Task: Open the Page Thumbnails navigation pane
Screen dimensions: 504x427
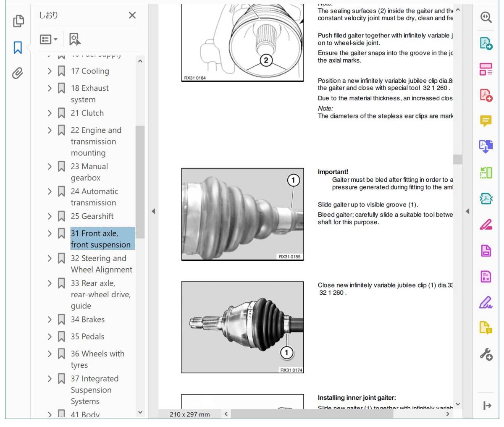Action: point(18,21)
